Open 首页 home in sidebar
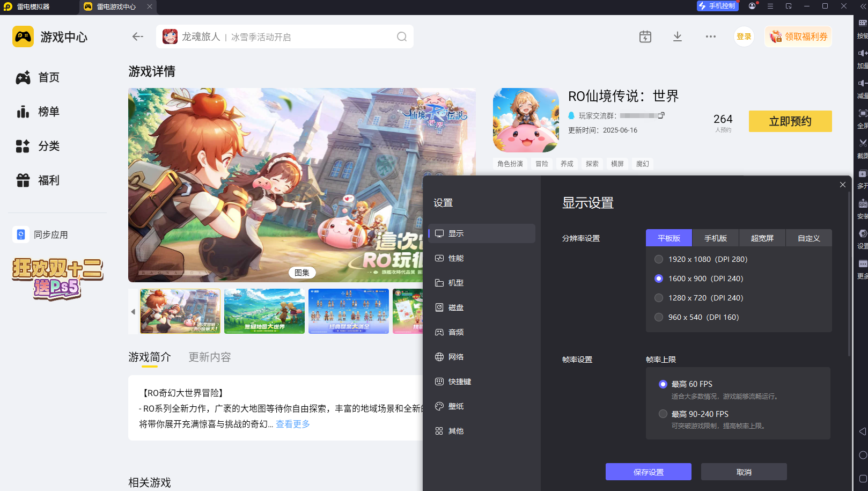The height and width of the screenshot is (491, 868). tap(38, 78)
